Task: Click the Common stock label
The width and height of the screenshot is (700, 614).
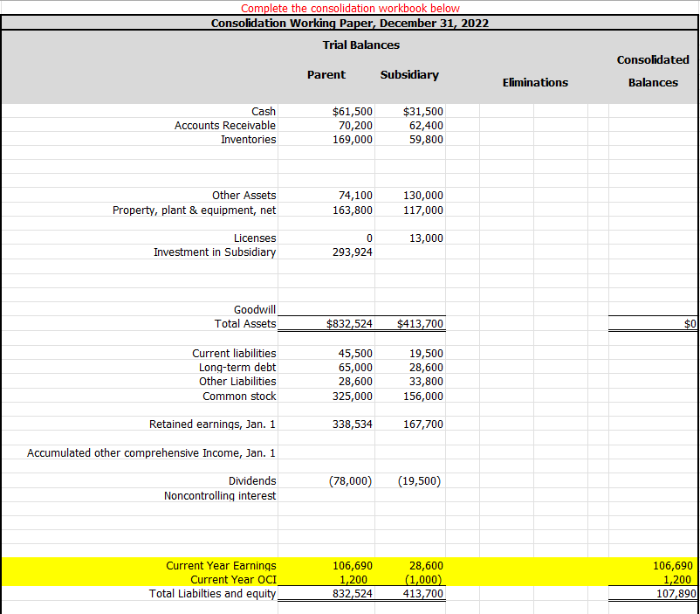Action: click(x=239, y=397)
